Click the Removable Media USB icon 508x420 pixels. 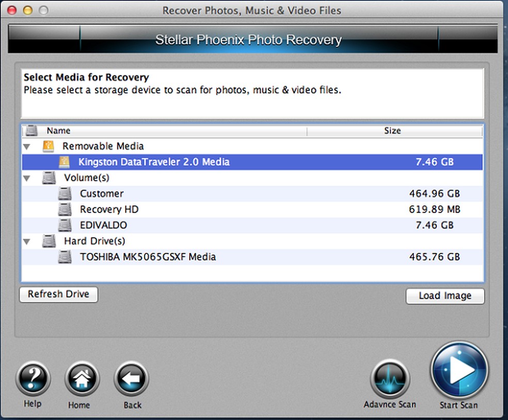pos(49,147)
